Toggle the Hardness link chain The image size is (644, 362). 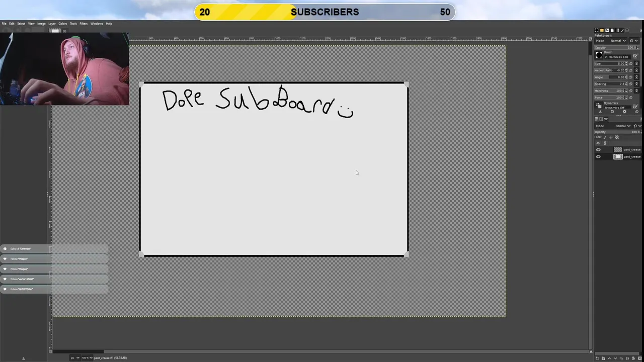click(636, 90)
